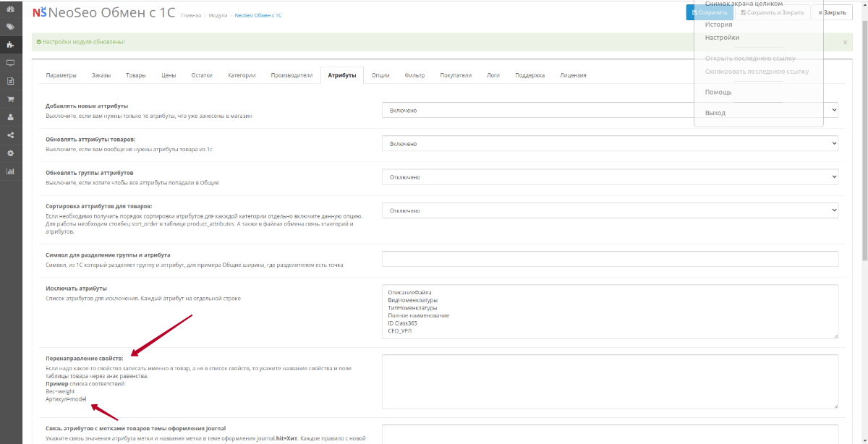Click the 'Символ для разделение группы и атрибута' label

click(x=108, y=255)
